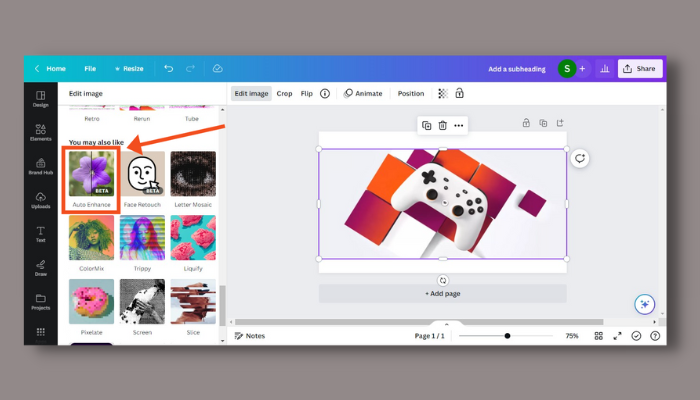Add a collaborator with plus icon
Image resolution: width=700 pixels, height=400 pixels.
coord(582,69)
